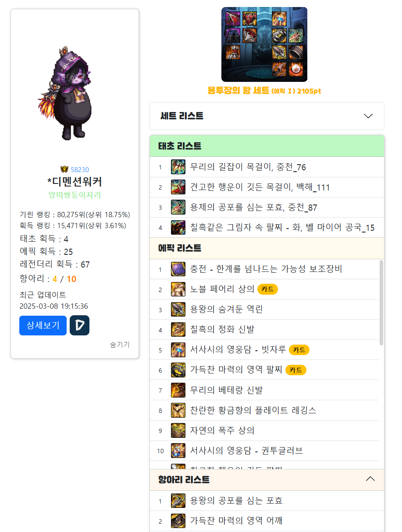Click the 충전 보조장비 epic item icon

point(178,269)
